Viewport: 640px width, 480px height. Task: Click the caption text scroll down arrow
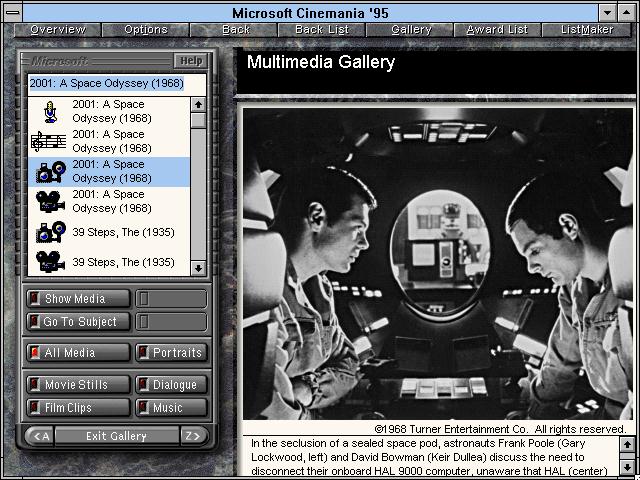coord(627,467)
